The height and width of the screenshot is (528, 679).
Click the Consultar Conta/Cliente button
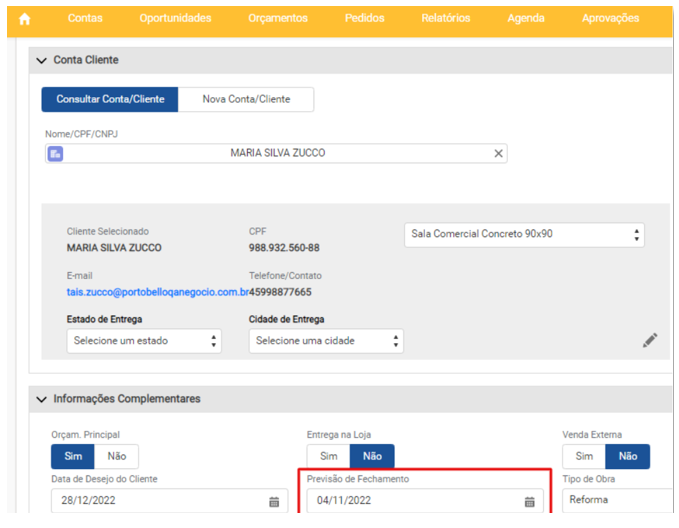pyautogui.click(x=109, y=100)
